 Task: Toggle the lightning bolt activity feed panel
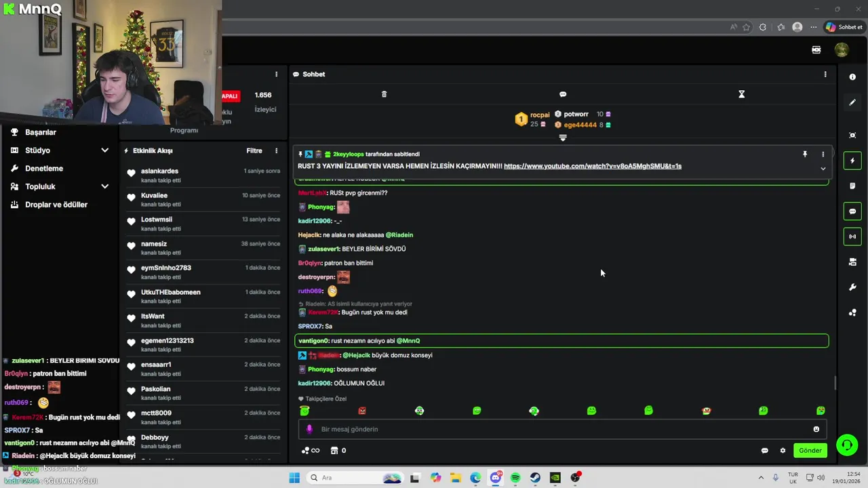click(x=852, y=161)
